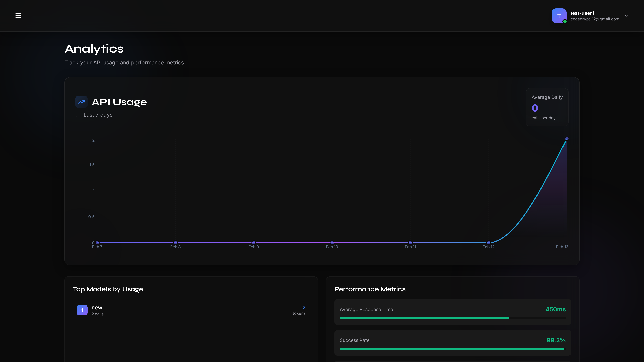Click the API Usage trending icon
Screen dimensions: 644x362
coord(82,102)
